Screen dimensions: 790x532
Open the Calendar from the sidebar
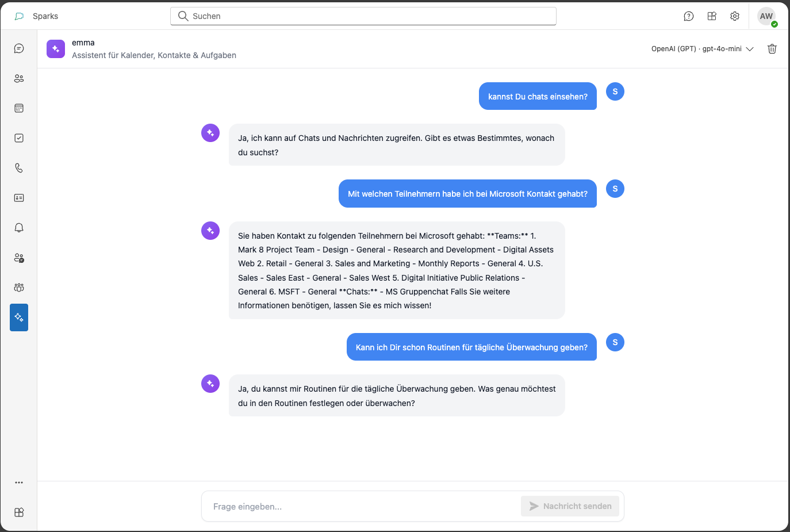19,108
